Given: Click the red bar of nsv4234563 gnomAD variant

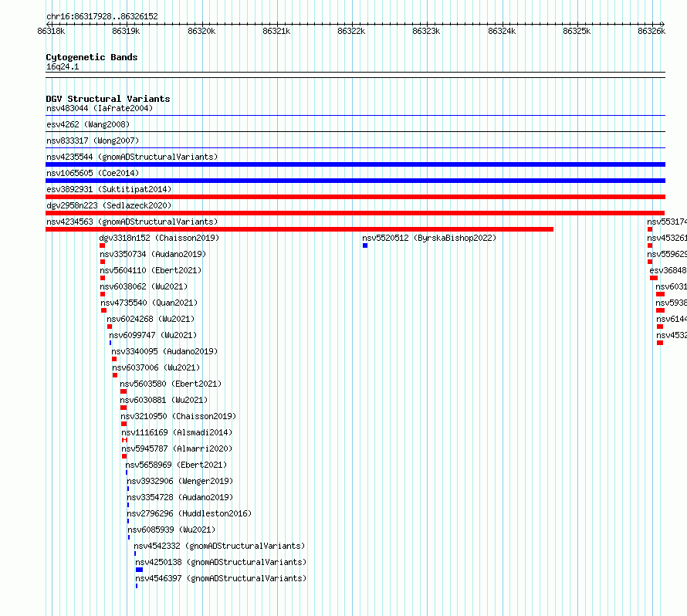Looking at the screenshot, I should click(x=300, y=229).
